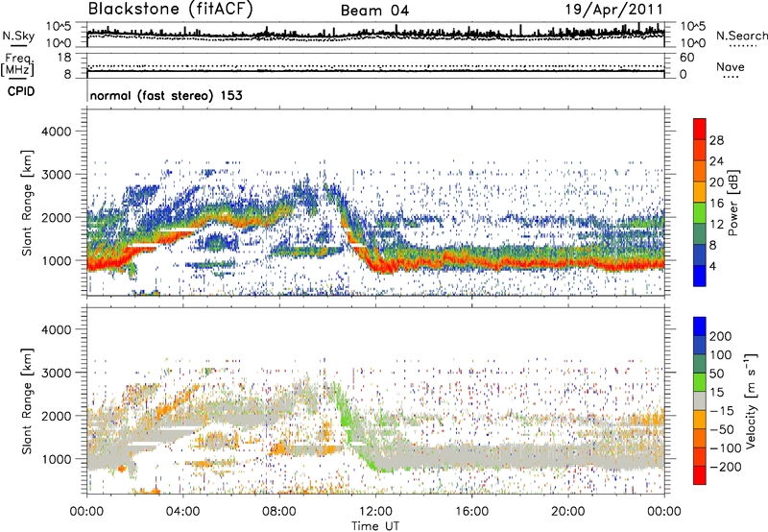768x532 pixels.
Task: Click the dotted line sample under Nave
Action: 732,78
